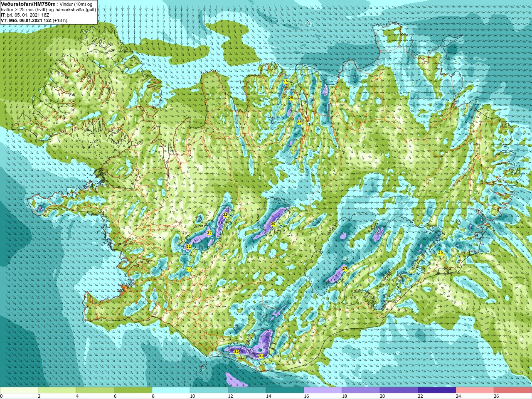Choose the 18–20 m/s purple legend swatch

click(361, 390)
